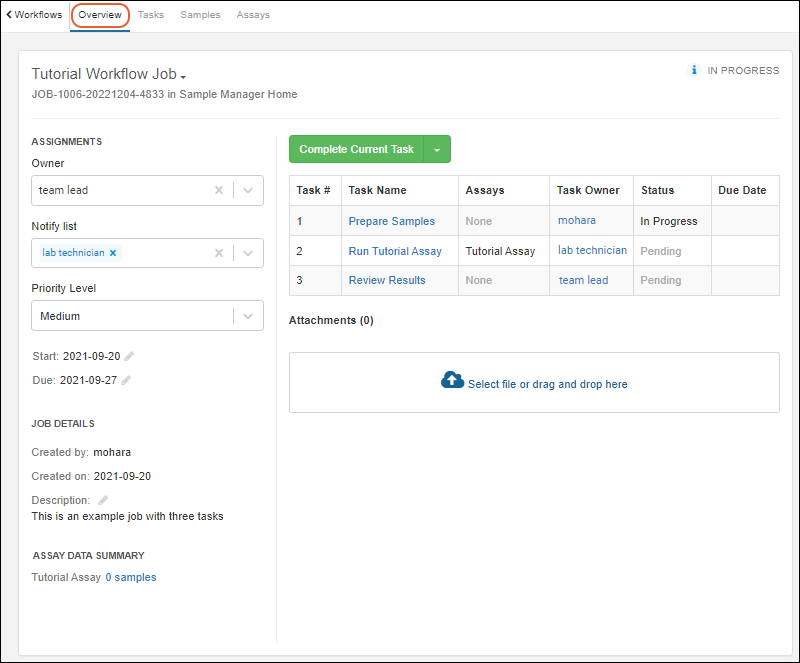
Task: Open Tutorial Workflow Job title menu
Action: click(183, 76)
